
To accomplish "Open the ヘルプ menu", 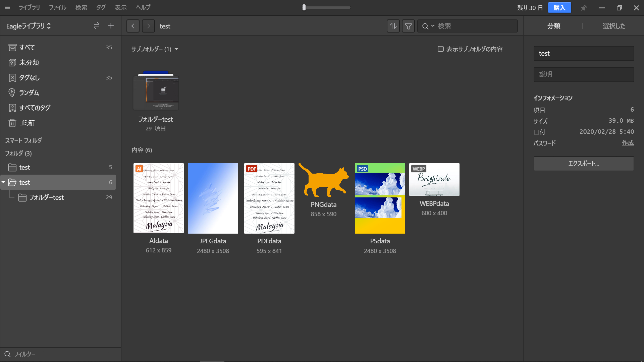I will click(143, 7).
